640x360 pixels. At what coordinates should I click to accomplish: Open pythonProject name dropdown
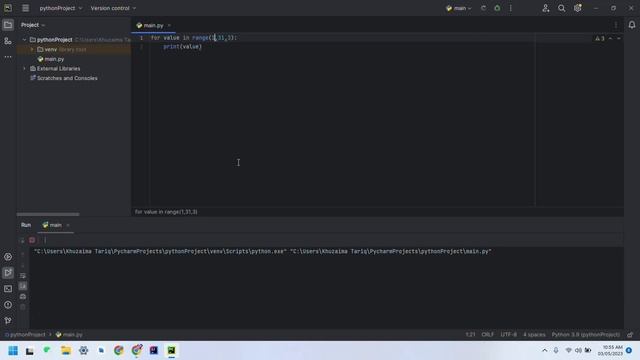click(60, 8)
